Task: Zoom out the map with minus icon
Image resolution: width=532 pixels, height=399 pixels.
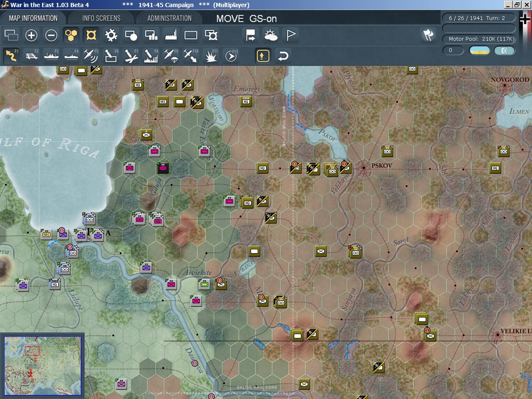Action: pos(51,35)
